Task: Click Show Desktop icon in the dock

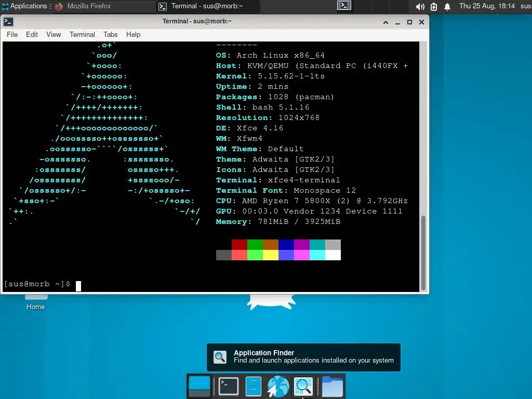Action: pyautogui.click(x=199, y=387)
